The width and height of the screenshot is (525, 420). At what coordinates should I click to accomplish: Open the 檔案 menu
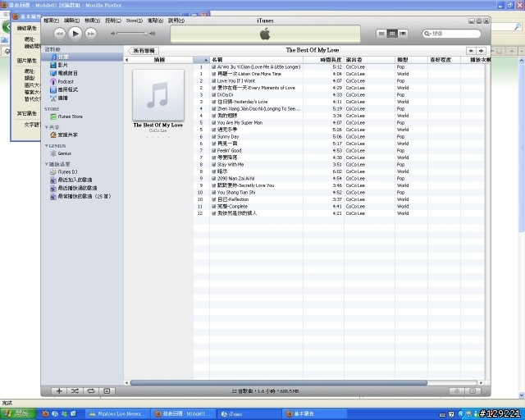point(51,21)
